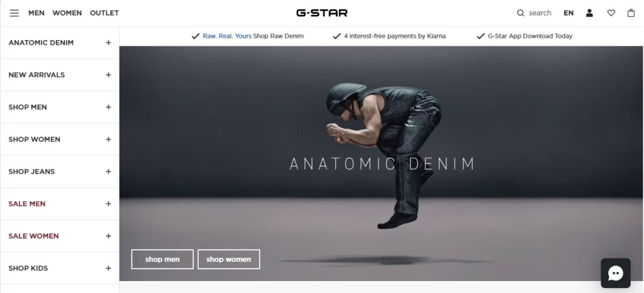Click the shop men button
This screenshot has height=293, width=644.
pyautogui.click(x=162, y=259)
